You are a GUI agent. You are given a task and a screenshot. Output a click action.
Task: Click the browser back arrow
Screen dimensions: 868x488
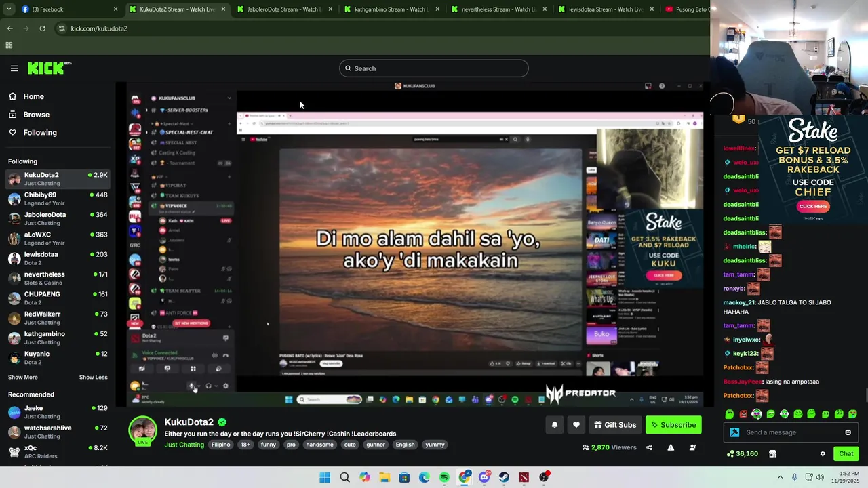[x=9, y=28]
